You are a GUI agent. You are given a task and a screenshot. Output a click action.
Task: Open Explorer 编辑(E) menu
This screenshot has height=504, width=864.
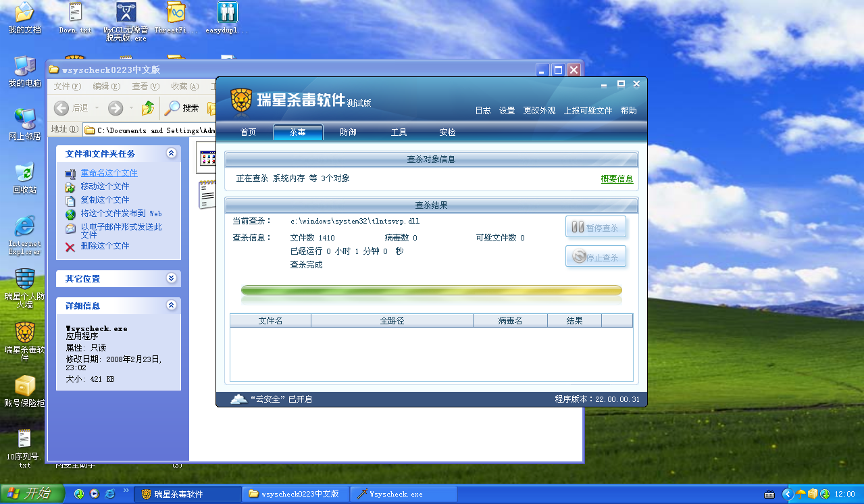pos(106,86)
